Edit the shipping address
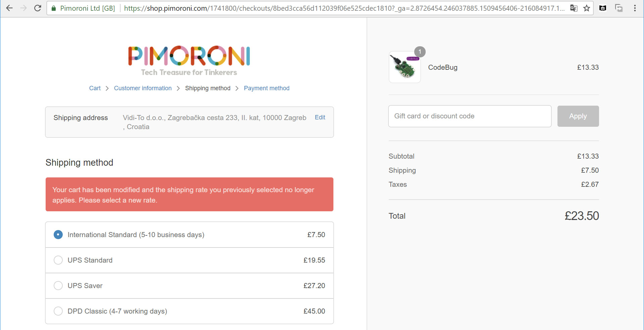Image resolution: width=644 pixels, height=330 pixels. (x=320, y=117)
